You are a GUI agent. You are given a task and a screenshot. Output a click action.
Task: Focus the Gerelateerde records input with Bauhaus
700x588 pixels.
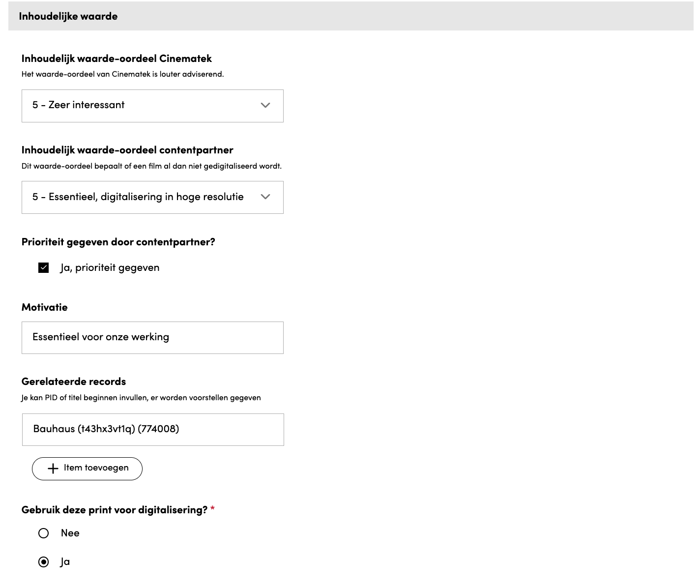153,430
